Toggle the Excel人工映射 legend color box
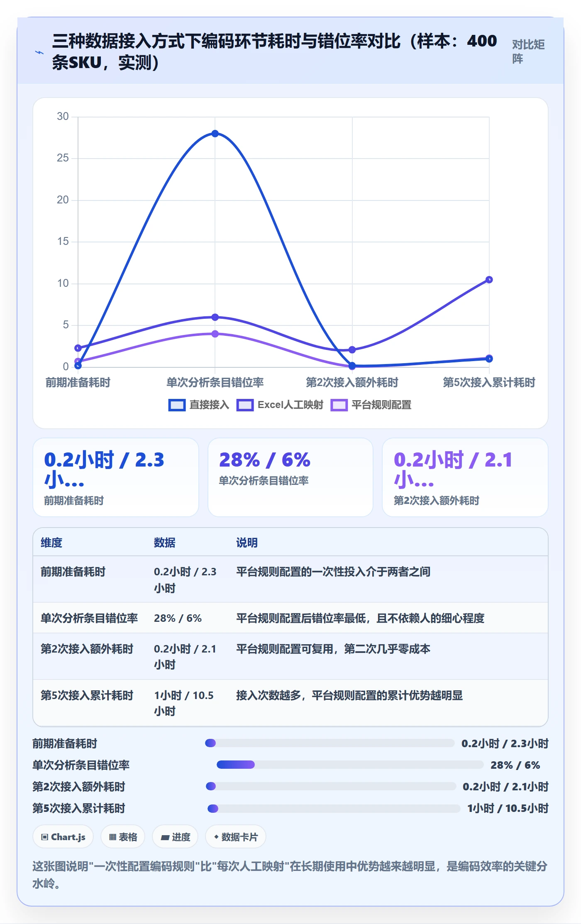This screenshot has width=581, height=924. coord(245,405)
